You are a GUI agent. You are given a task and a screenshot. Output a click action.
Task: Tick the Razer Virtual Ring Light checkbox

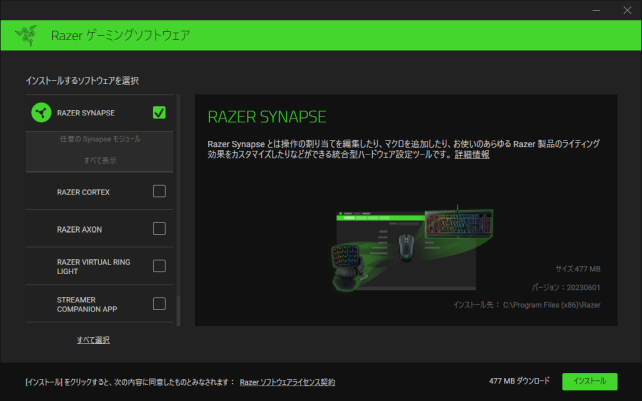click(159, 266)
